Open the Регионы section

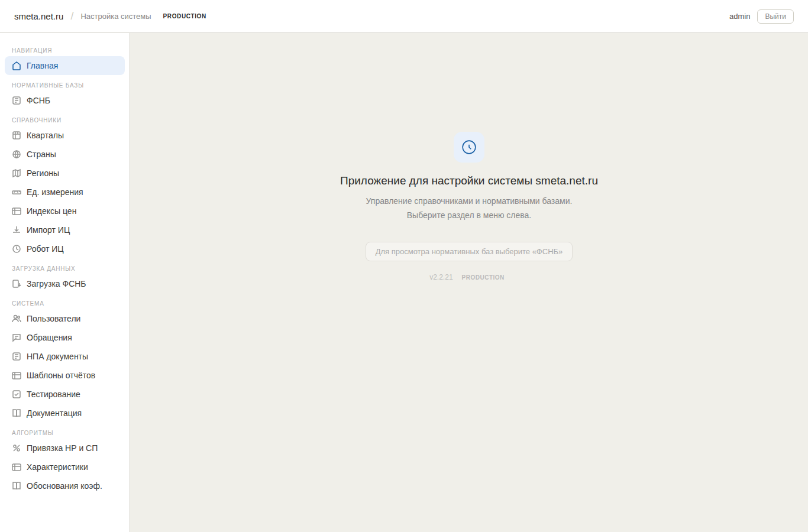pyautogui.click(x=64, y=173)
